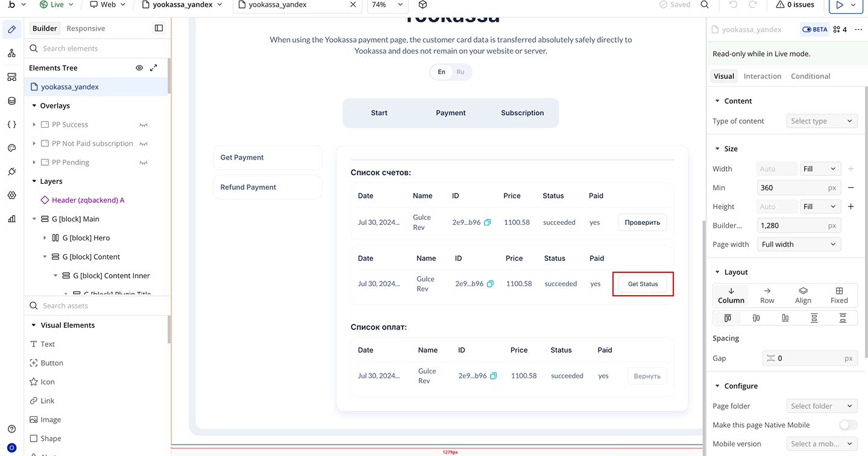Viewport: 868px width, 456px height.
Task: Open the Type of content dropdown
Action: pyautogui.click(x=822, y=121)
